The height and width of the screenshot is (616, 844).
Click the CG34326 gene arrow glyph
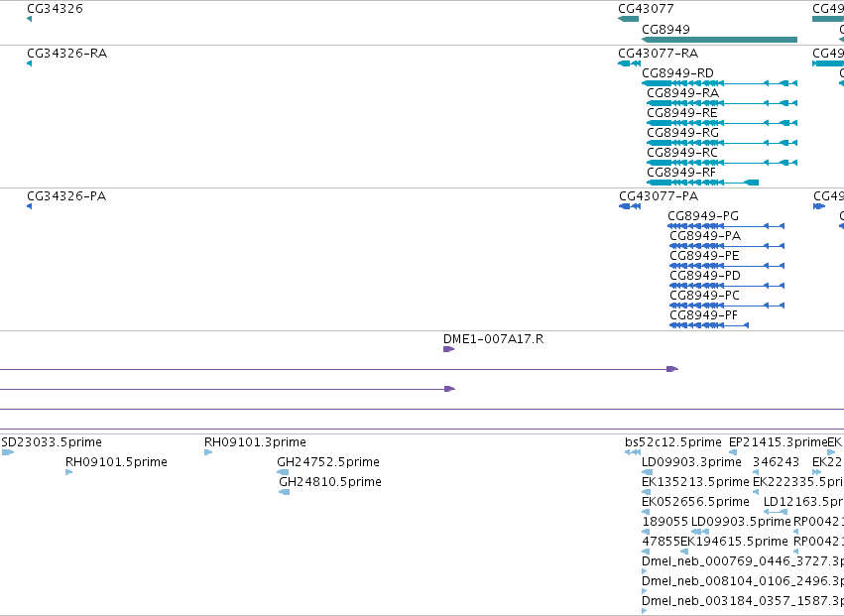(29, 19)
